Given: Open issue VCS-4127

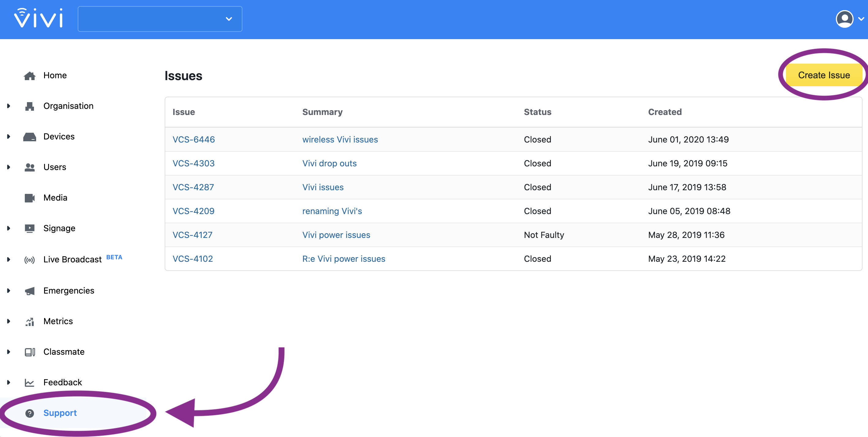Looking at the screenshot, I should click(193, 235).
